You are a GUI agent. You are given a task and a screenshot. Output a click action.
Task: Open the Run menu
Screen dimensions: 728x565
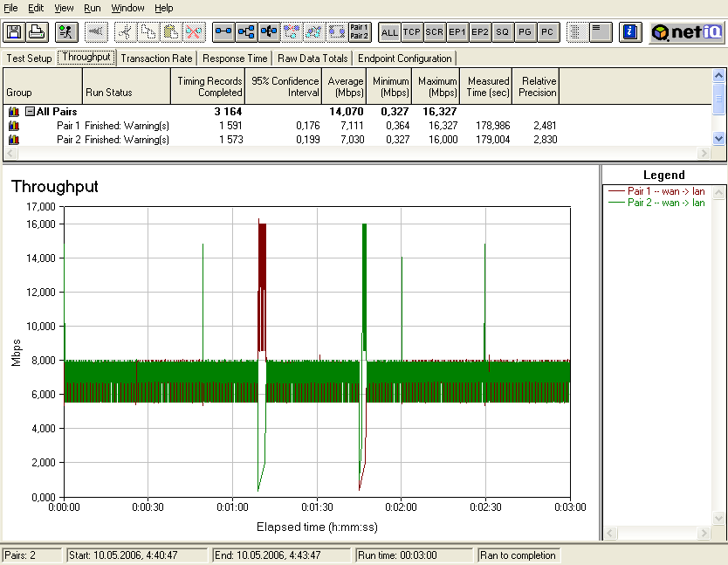click(93, 8)
